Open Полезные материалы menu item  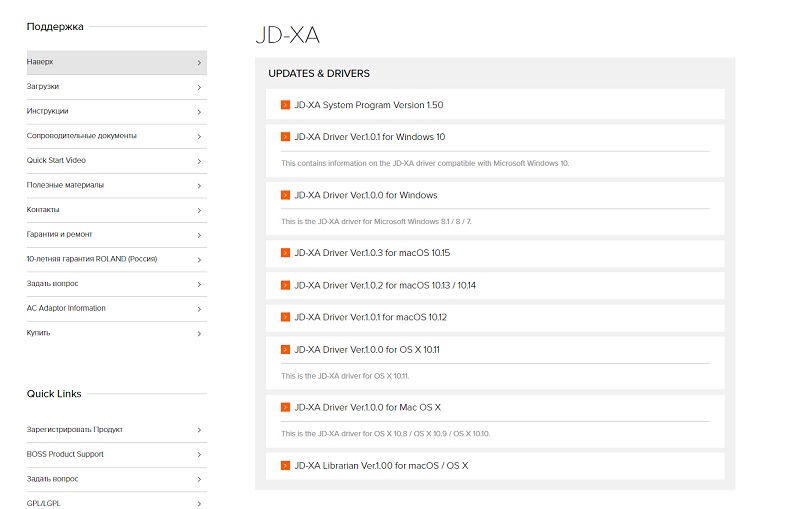pyautogui.click(x=117, y=185)
